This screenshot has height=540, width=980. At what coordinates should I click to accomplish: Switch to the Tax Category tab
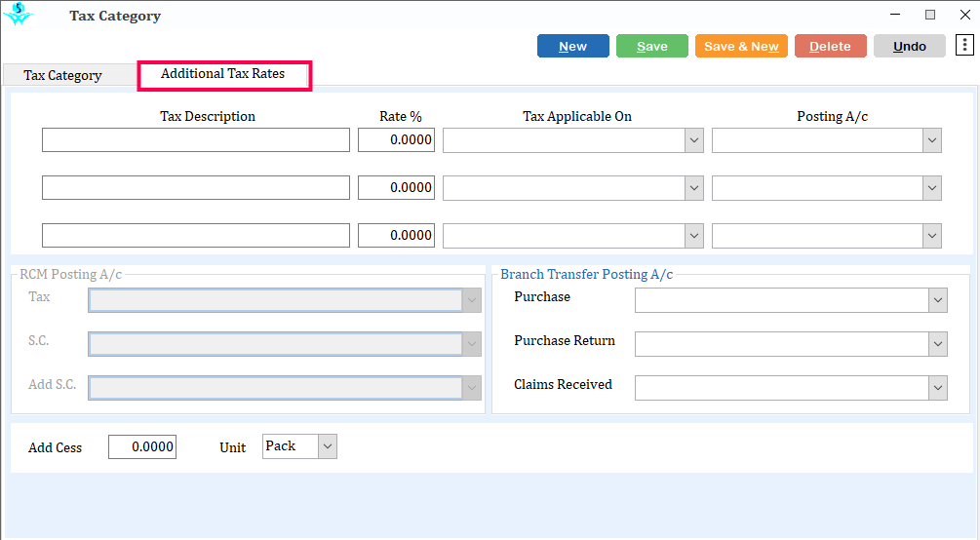tap(63, 75)
